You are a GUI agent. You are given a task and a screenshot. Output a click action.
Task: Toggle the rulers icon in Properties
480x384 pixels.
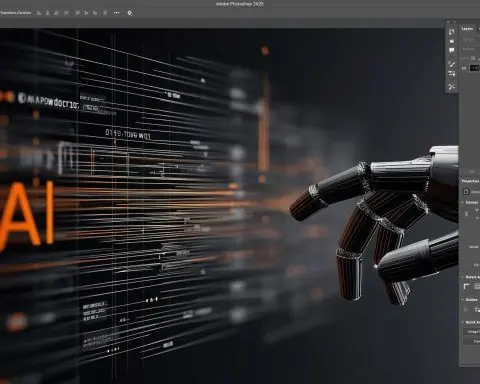[466, 286]
